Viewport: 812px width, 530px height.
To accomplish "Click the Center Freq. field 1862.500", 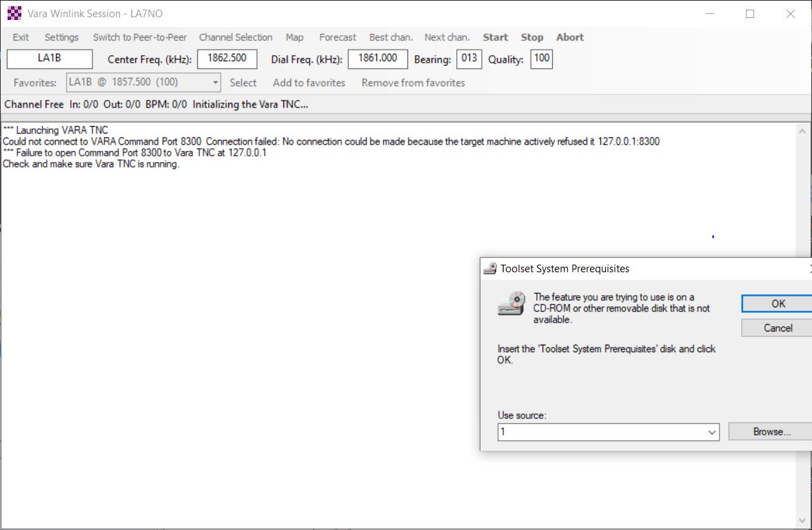I will point(227,59).
